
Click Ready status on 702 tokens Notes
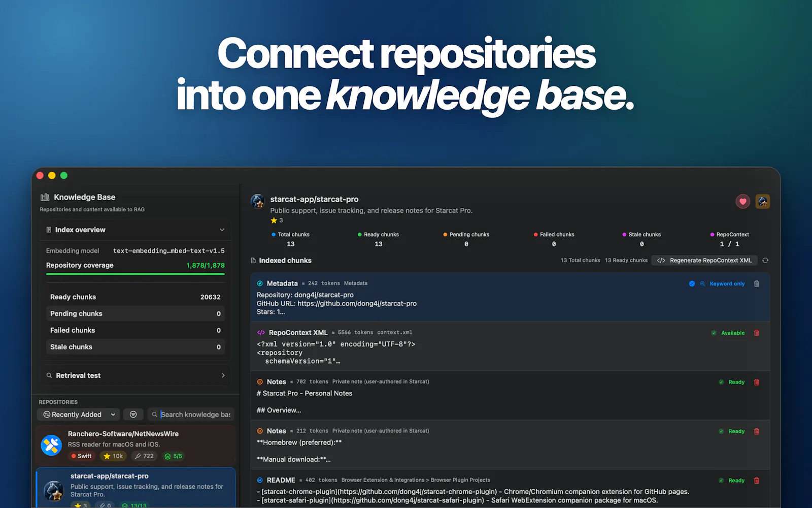tap(732, 382)
